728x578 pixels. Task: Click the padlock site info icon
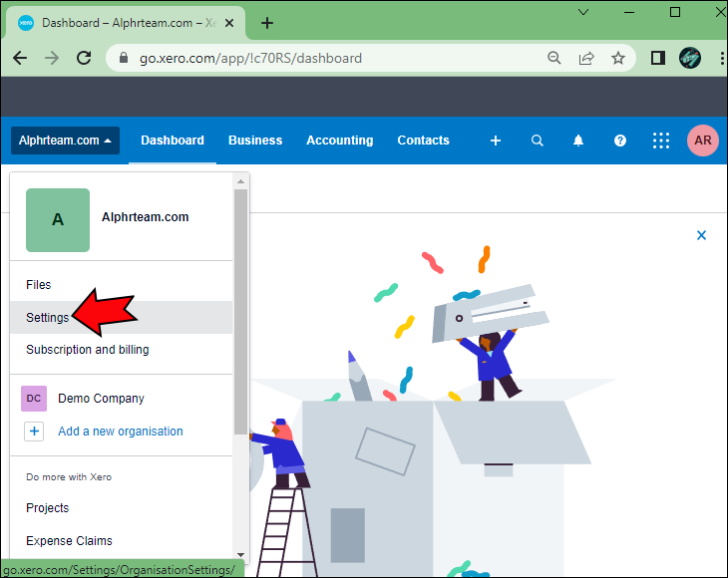click(x=123, y=58)
